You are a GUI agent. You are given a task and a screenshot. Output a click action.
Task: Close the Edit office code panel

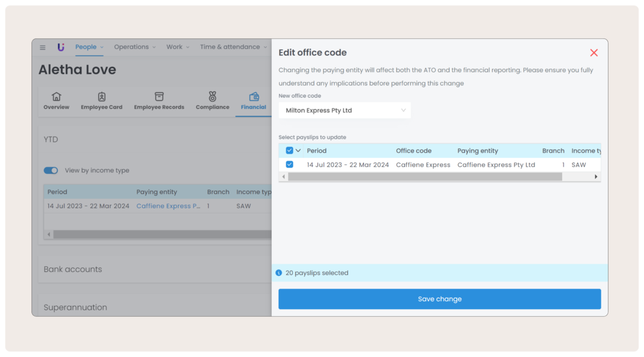[x=594, y=53]
